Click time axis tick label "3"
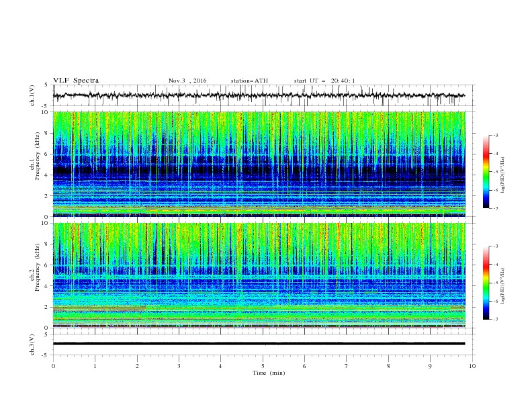 [179, 366]
